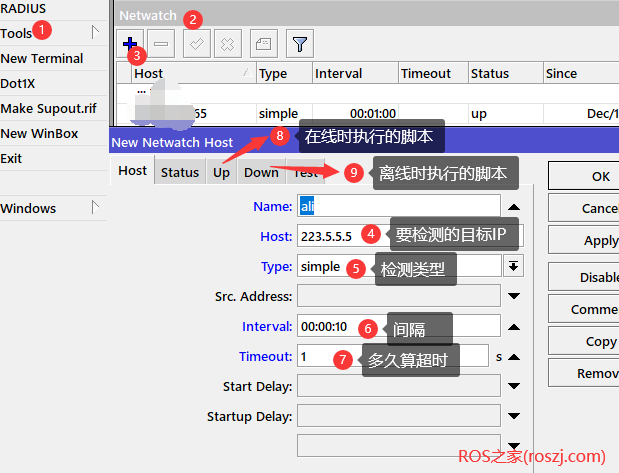Open the funnel Filter icon in Netwatch toolbar
The height and width of the screenshot is (473, 619).
pyautogui.click(x=299, y=43)
